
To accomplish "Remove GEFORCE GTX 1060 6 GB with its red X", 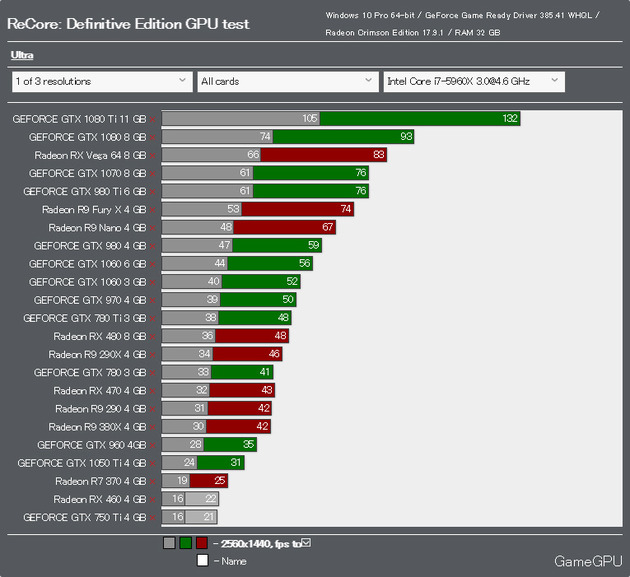I will pyautogui.click(x=153, y=264).
